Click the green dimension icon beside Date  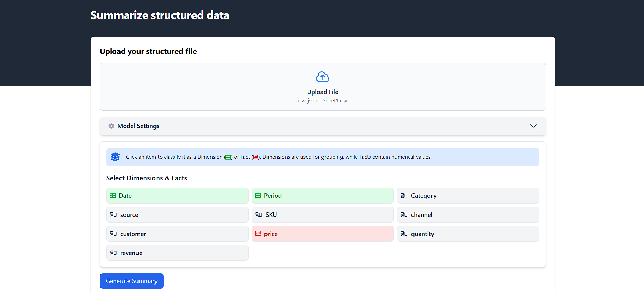113,196
